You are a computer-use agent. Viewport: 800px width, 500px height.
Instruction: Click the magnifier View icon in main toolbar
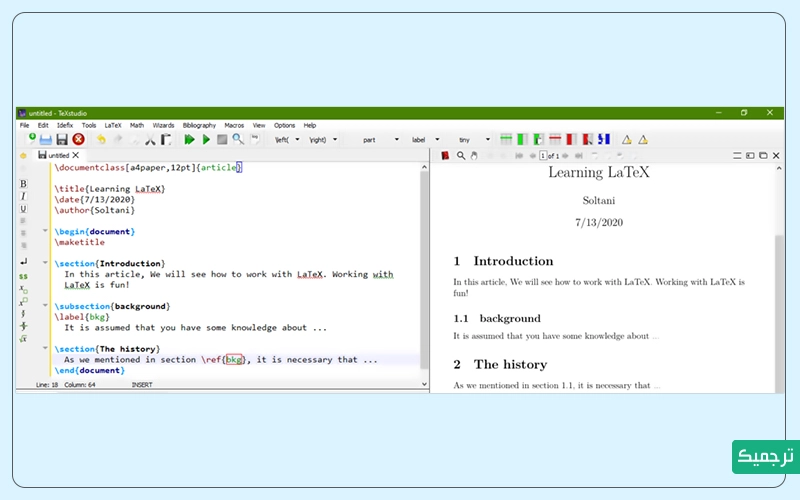238,140
